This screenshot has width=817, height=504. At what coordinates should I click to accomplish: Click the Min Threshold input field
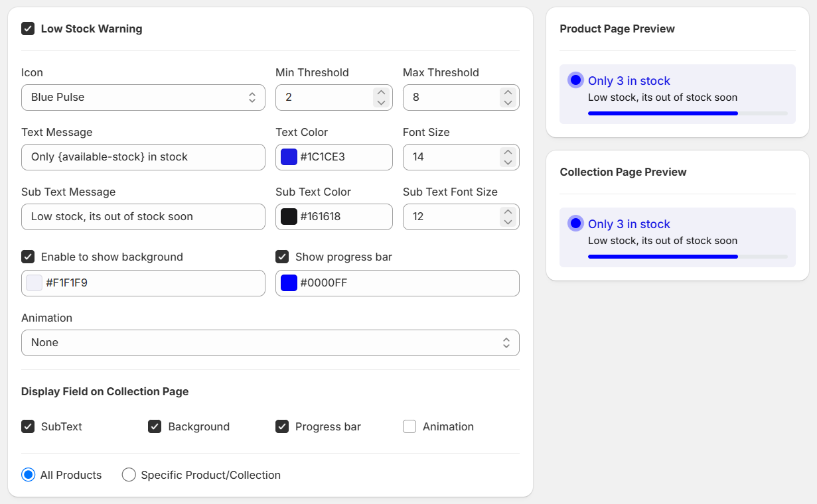334,97
